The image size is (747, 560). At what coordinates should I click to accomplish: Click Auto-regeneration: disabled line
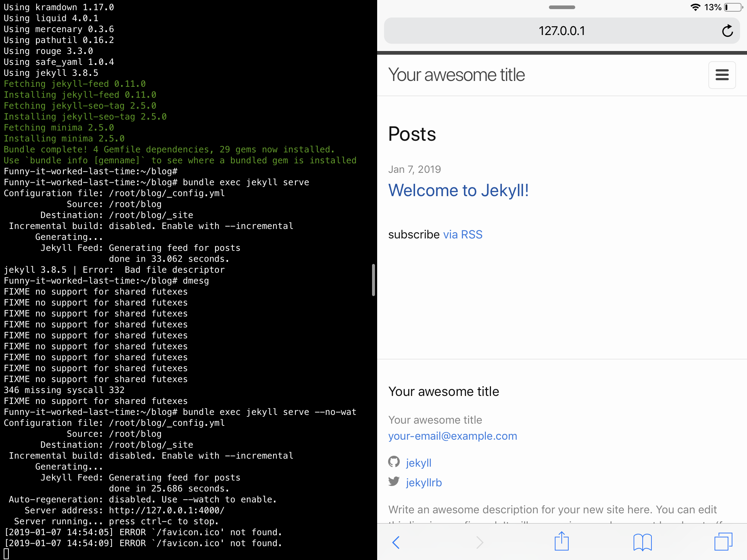tap(143, 499)
